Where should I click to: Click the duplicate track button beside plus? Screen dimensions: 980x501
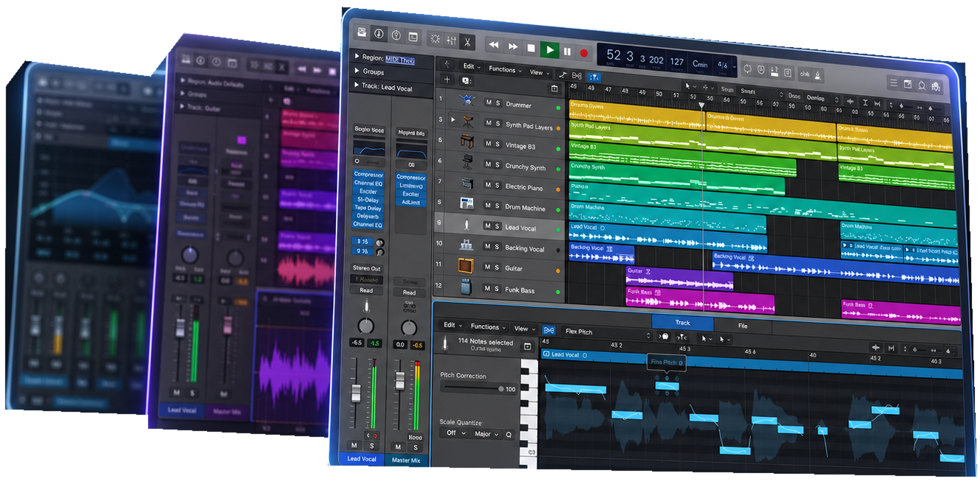pos(466,80)
